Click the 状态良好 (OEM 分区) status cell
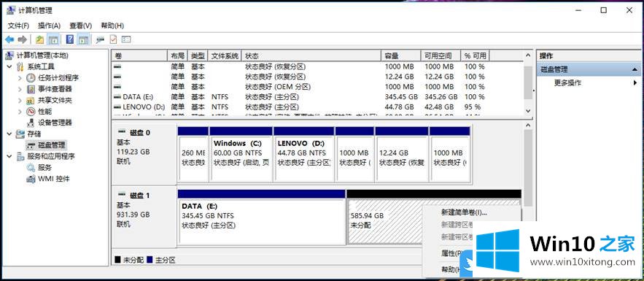644x281 pixels. click(x=278, y=87)
